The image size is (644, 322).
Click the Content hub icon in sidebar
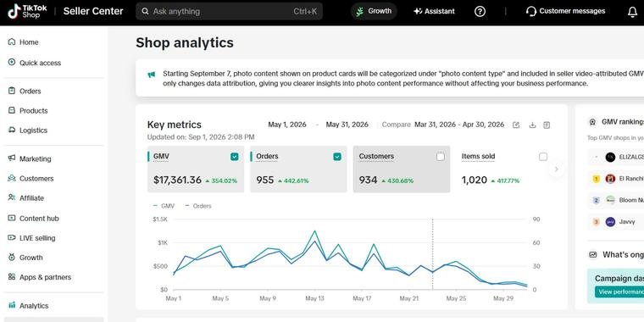(x=12, y=218)
